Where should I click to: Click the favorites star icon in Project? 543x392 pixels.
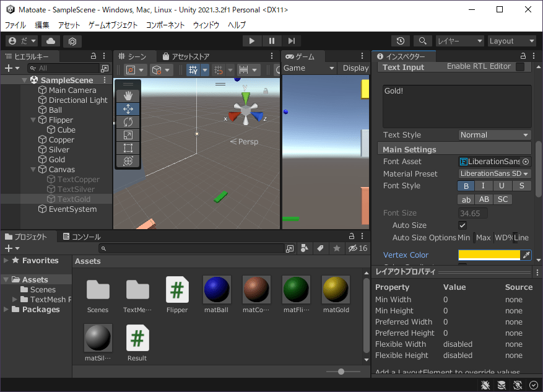[337, 248]
